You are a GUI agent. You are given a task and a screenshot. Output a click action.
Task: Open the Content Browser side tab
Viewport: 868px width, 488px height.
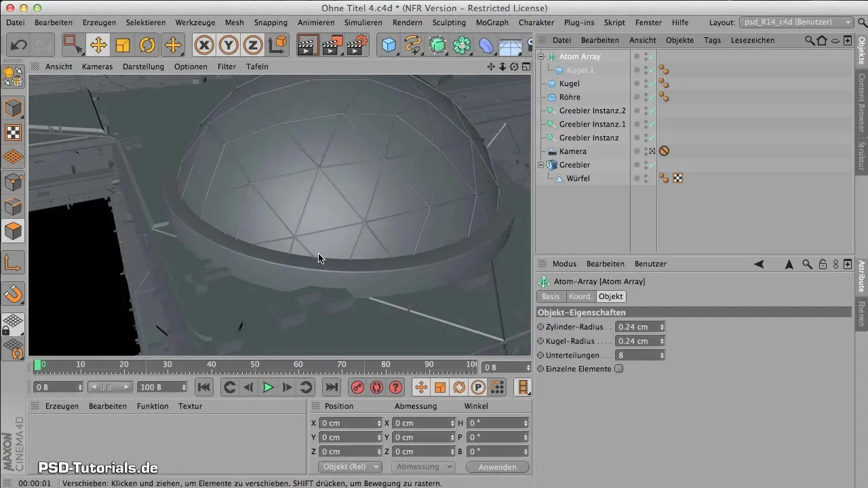861,102
